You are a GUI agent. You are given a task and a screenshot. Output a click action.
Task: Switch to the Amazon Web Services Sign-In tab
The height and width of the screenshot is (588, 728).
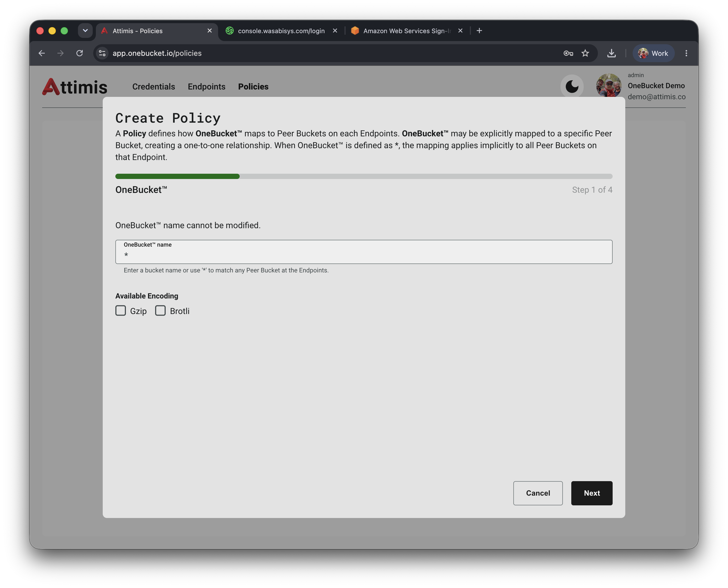tap(407, 31)
